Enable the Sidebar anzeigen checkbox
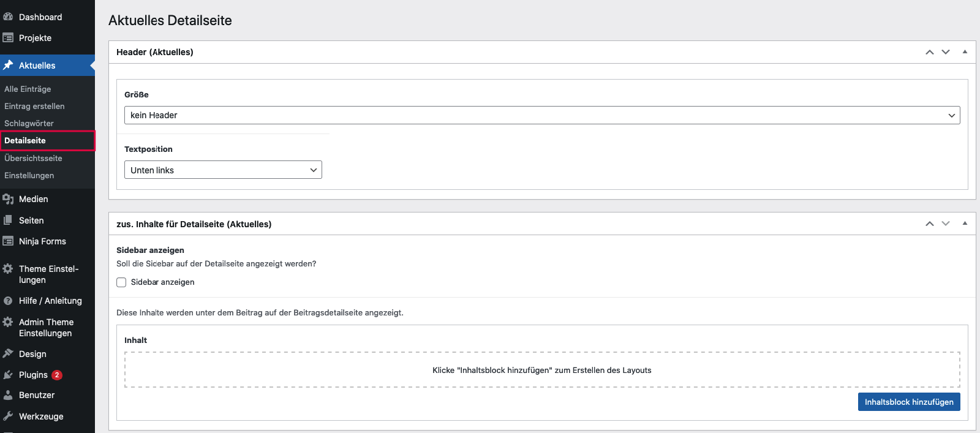 (x=121, y=282)
